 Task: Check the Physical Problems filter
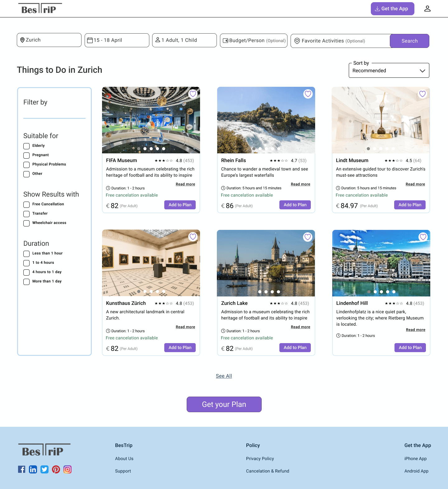(x=26, y=165)
